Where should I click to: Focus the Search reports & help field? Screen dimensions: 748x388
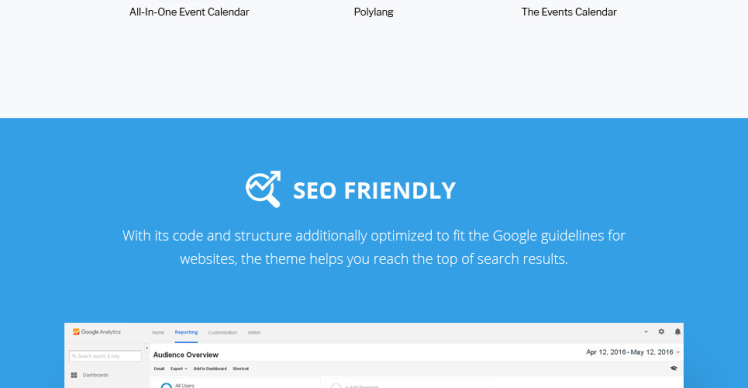tap(105, 356)
